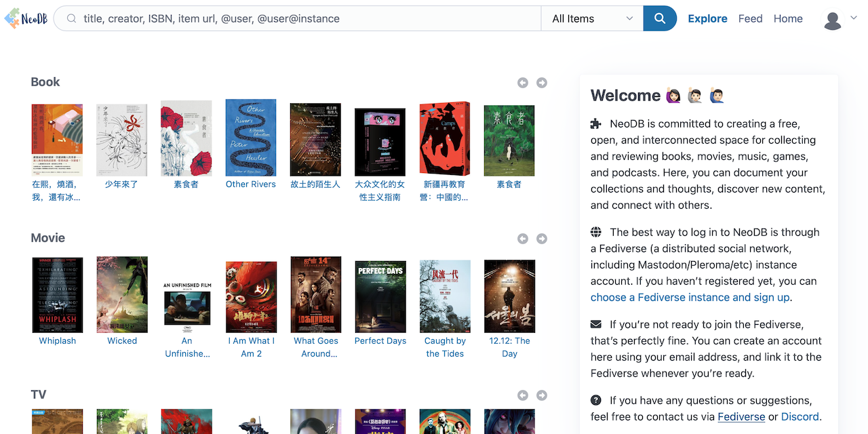This screenshot has width=868, height=434.
Task: Expand the All Items category dropdown
Action: point(591,19)
